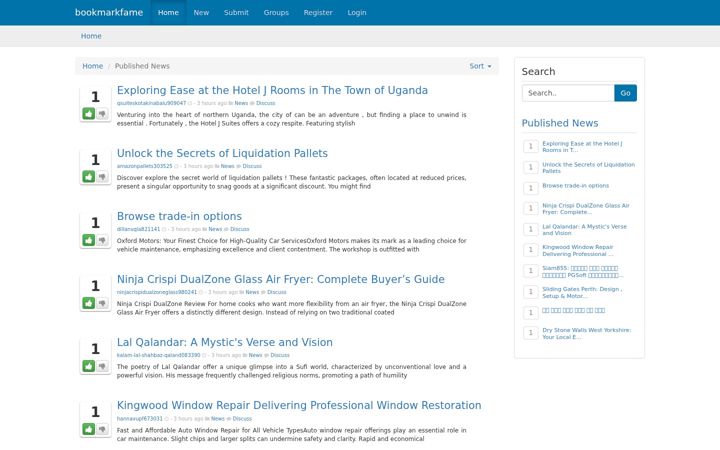Click Discuss under Ninja Crispi story
The width and height of the screenshot is (720, 450).
[x=276, y=292]
